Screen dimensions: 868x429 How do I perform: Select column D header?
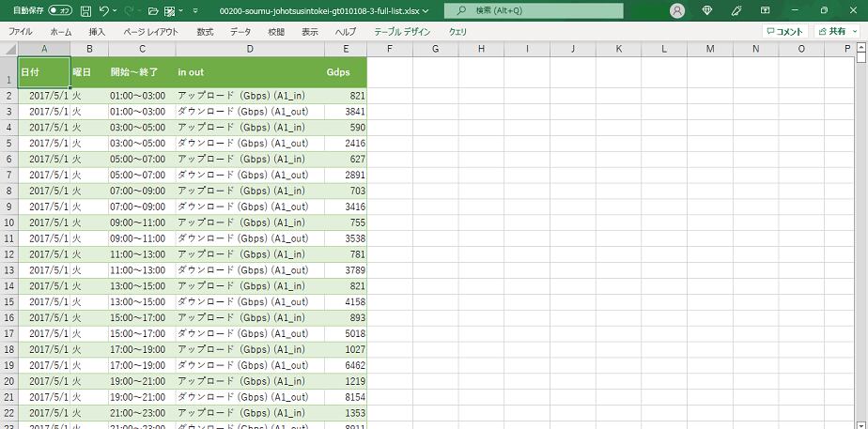coord(250,49)
